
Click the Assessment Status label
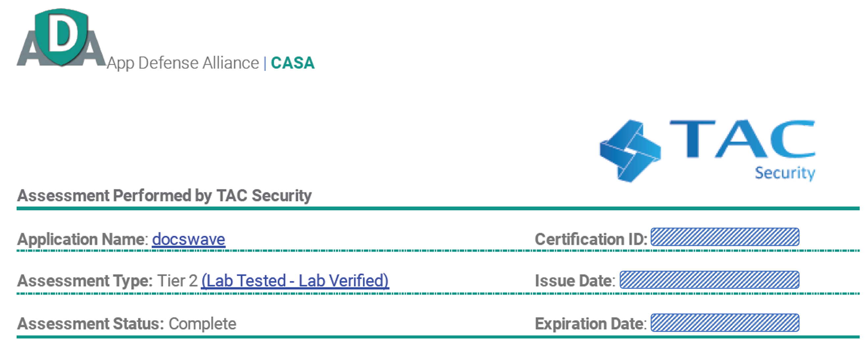(91, 323)
